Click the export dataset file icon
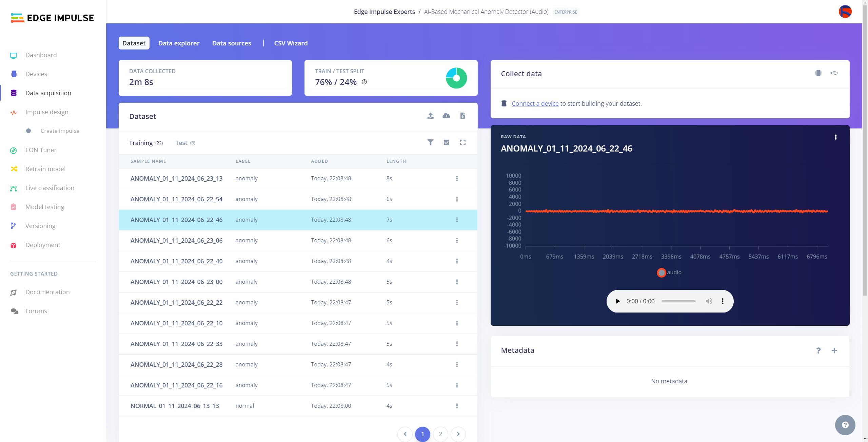 (462, 116)
